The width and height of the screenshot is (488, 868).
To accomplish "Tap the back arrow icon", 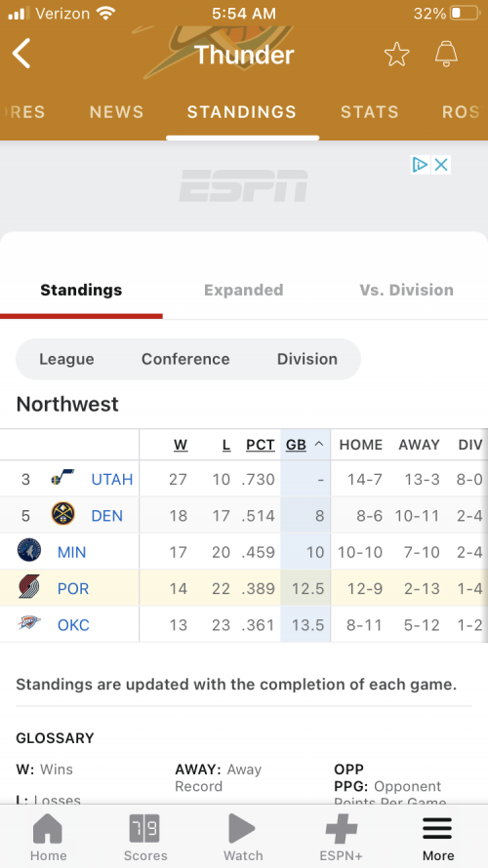I will 21,54.
